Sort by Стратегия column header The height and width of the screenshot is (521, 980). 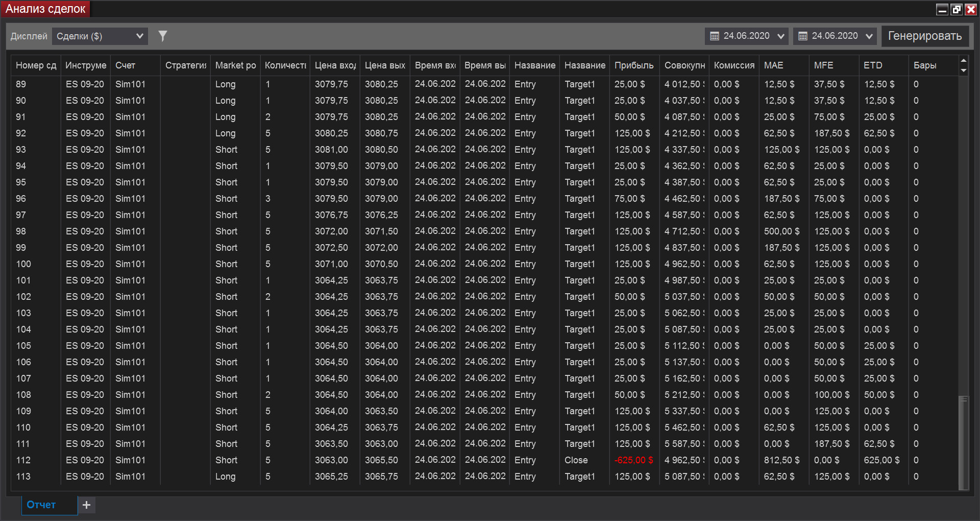(186, 65)
